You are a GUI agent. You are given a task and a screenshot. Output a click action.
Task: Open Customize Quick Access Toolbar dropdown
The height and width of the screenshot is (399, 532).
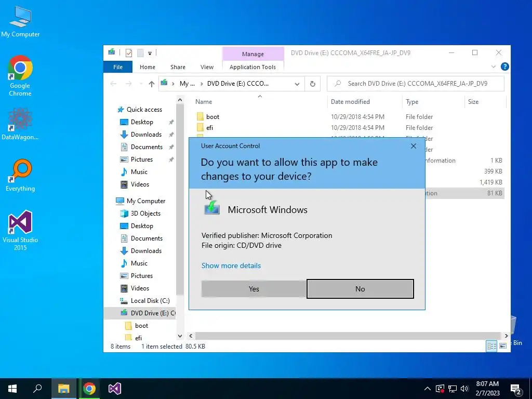click(x=150, y=53)
